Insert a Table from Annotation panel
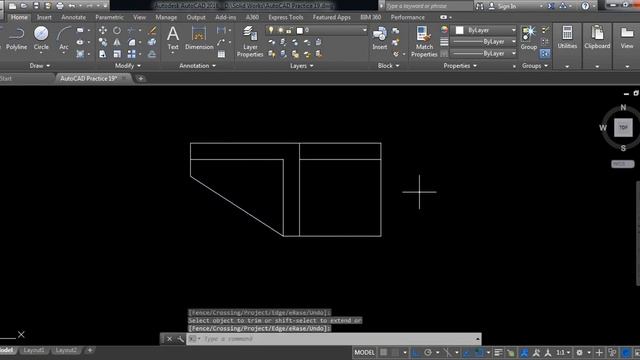The image size is (640, 360). 221,54
